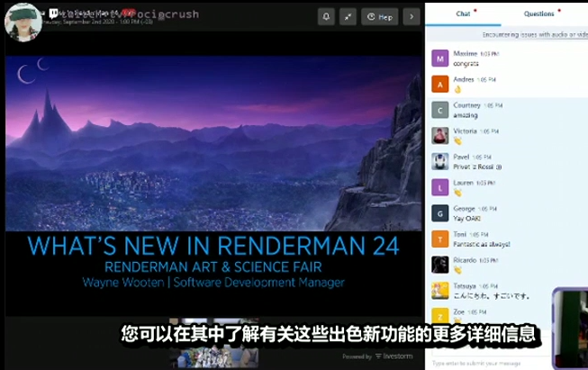This screenshot has height=370, width=588.
Task: Click Lauren's purple L avatar
Action: [x=440, y=187]
